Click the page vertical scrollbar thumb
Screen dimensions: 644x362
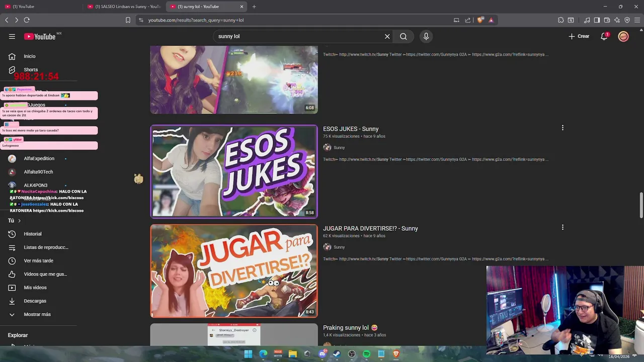[x=641, y=205]
